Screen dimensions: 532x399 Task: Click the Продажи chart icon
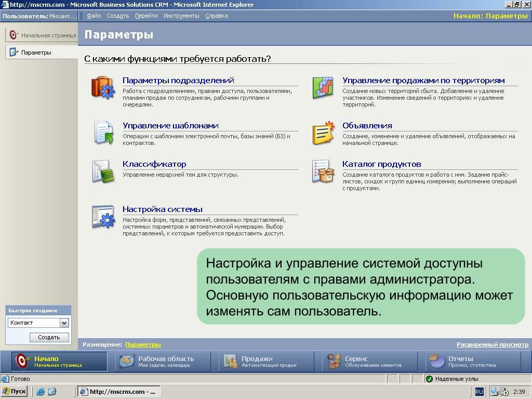point(230,362)
